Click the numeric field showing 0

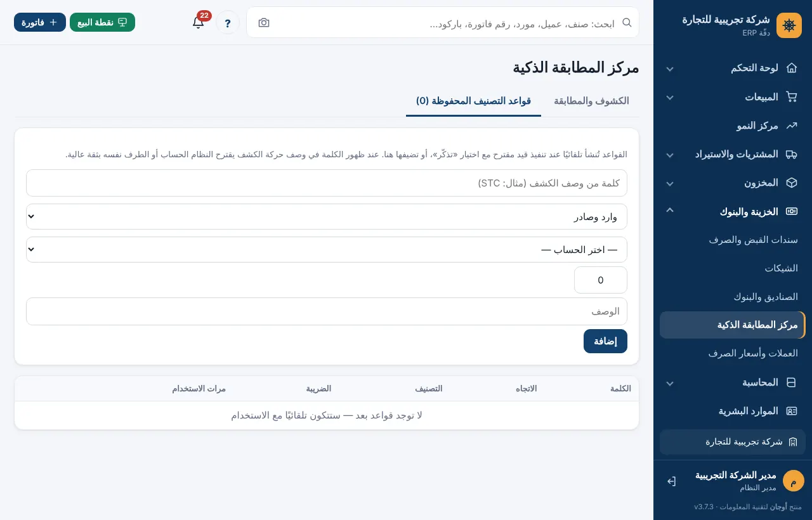click(601, 280)
